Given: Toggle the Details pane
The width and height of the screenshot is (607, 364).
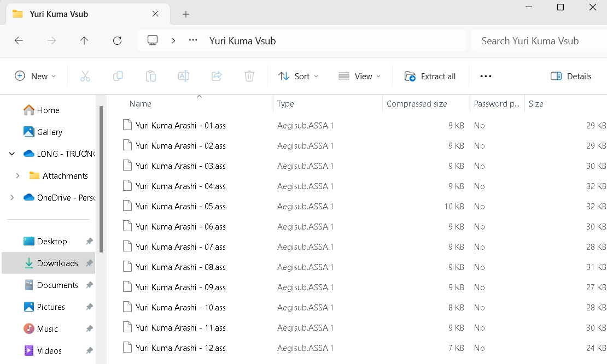Looking at the screenshot, I should [571, 76].
